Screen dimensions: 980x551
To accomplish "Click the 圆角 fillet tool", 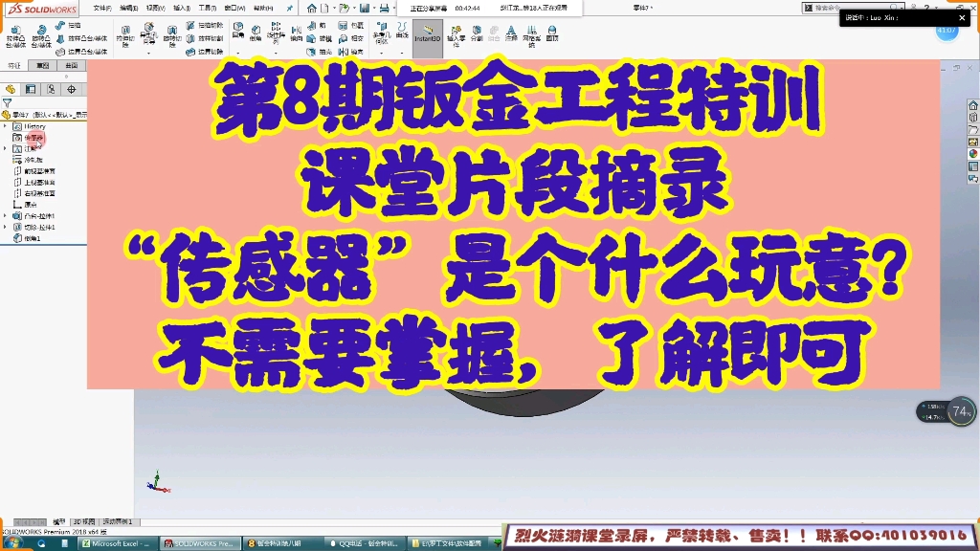I will click(x=237, y=29).
